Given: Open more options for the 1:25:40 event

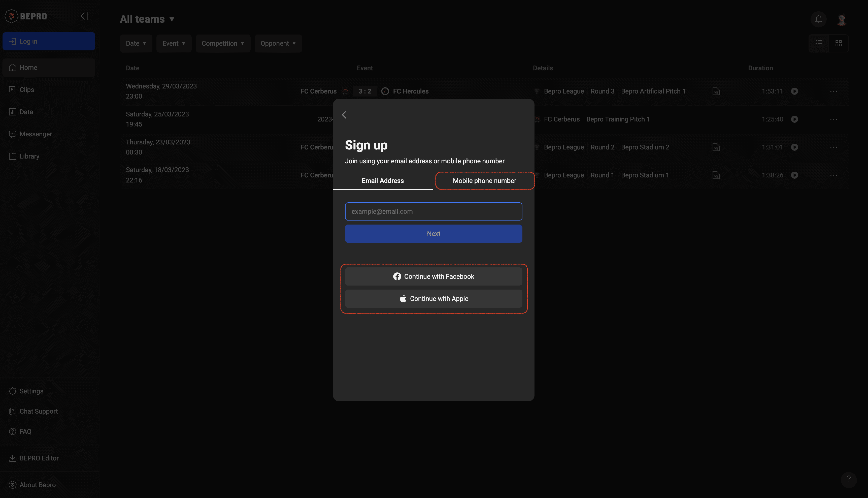Looking at the screenshot, I should [833, 119].
